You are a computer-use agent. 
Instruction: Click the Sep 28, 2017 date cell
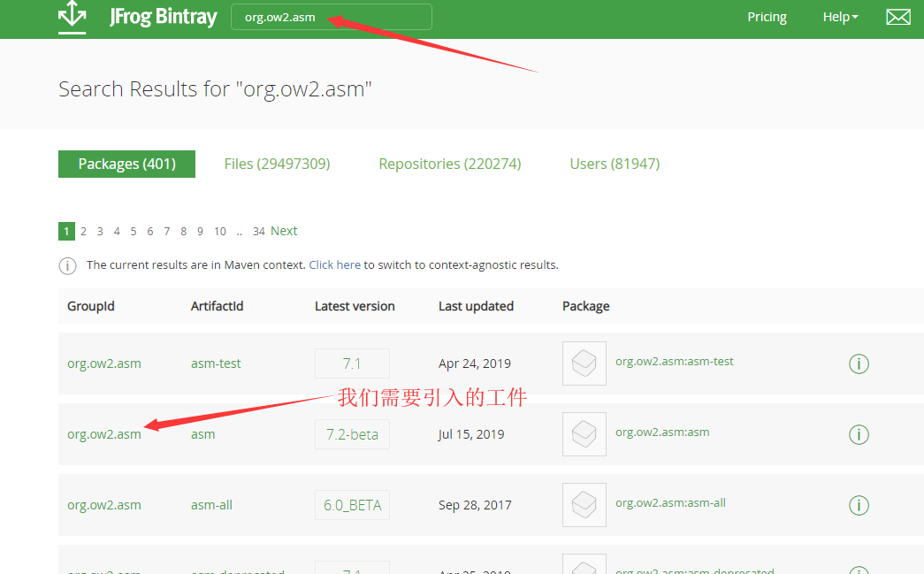[475, 505]
